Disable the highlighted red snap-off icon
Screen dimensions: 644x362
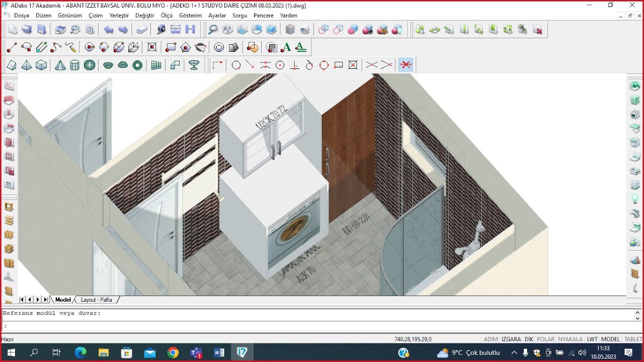(406, 65)
